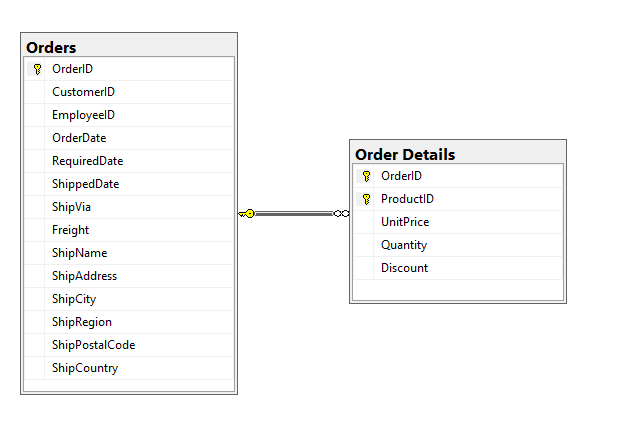Select the Freight column row
Viewport: 632px width, 440px height.
click(x=129, y=230)
